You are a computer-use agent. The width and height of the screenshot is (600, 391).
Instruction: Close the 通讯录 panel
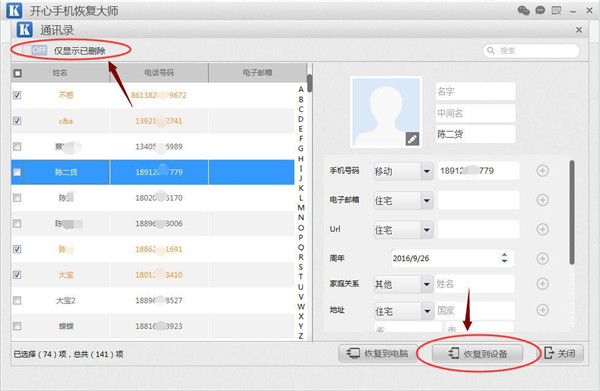click(x=579, y=29)
